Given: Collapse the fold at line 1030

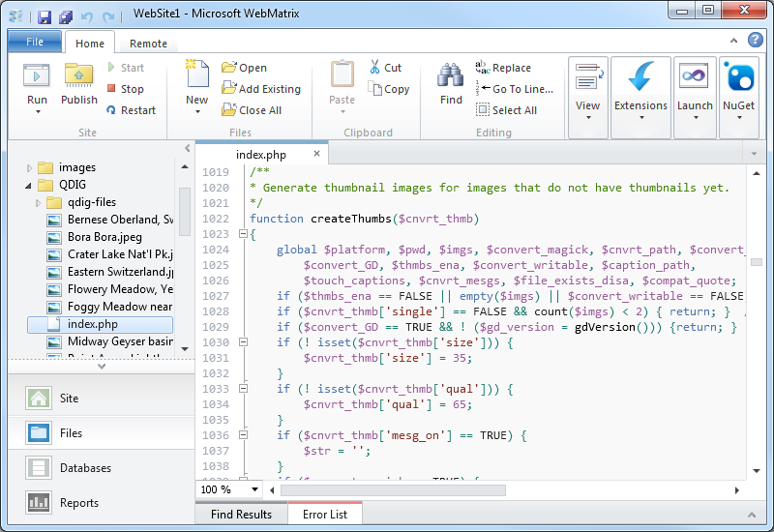Looking at the screenshot, I should (x=243, y=342).
